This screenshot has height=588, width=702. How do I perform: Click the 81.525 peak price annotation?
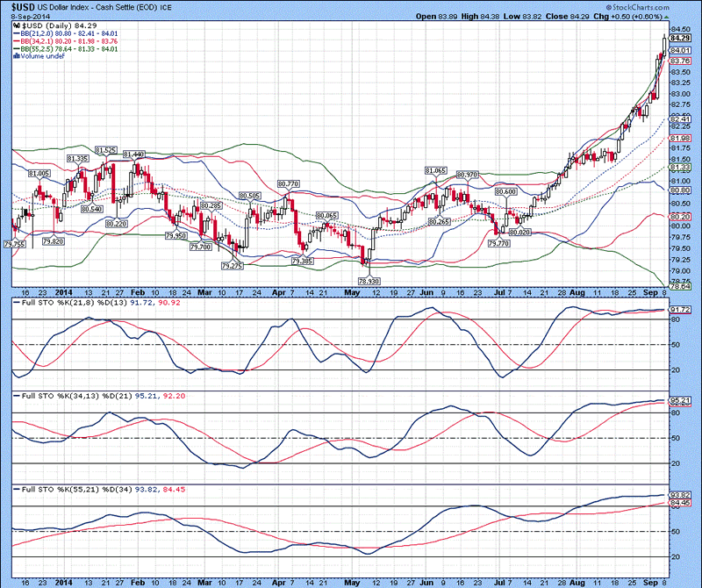tap(105, 150)
